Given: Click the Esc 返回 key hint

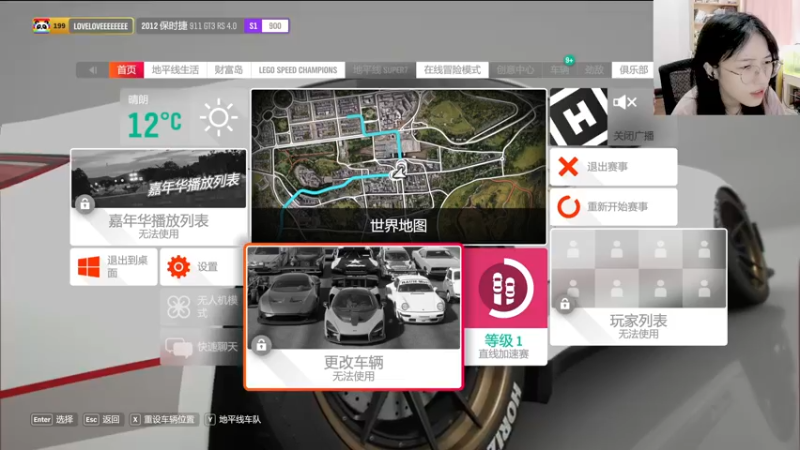Looking at the screenshot, I should 102,419.
